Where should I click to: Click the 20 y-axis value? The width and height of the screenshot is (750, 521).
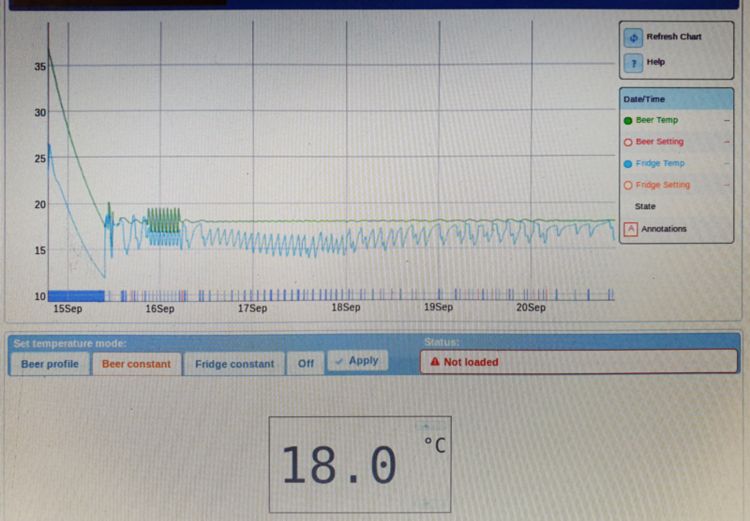tap(40, 204)
